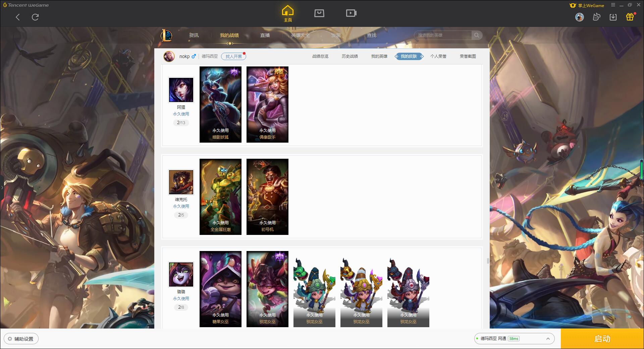
Task: Click the 启动 launch button
Action: 602,339
